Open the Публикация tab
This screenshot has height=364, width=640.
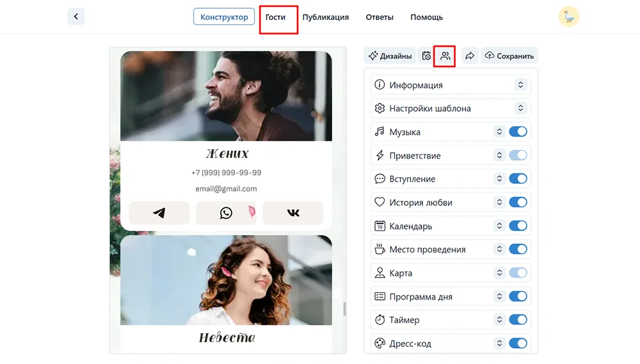coord(325,17)
